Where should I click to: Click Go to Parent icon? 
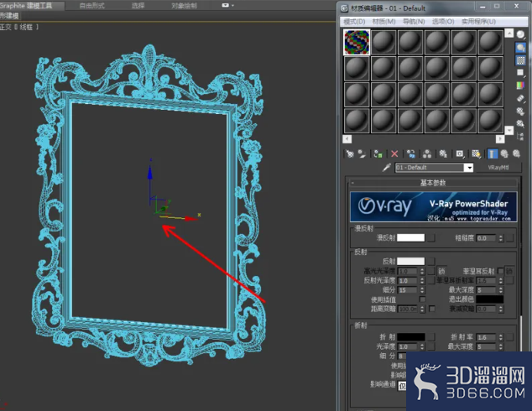tap(504, 154)
